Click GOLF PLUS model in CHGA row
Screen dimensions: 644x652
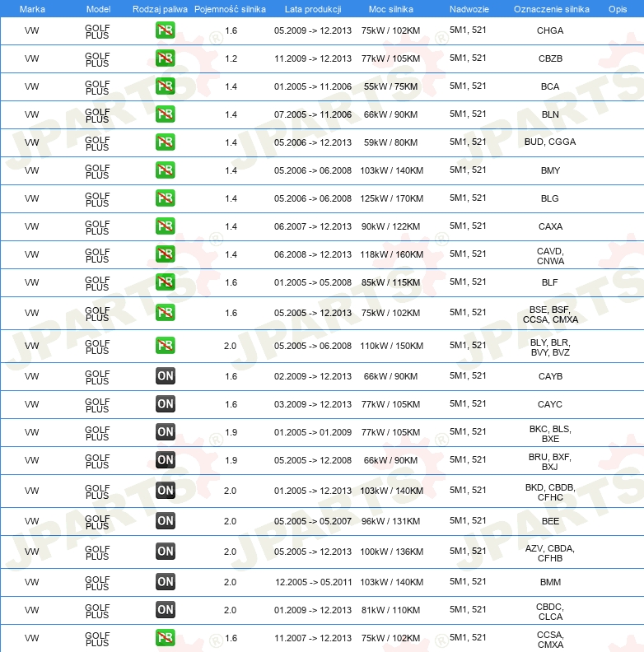click(97, 31)
